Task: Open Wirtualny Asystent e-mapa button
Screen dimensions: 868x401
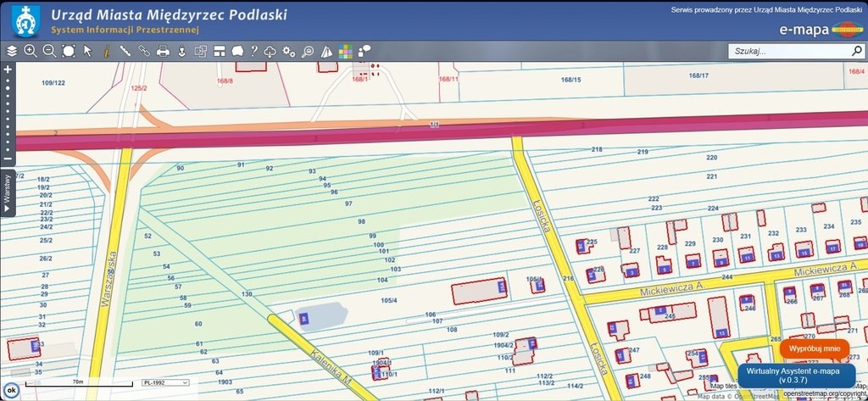Action: tap(796, 376)
